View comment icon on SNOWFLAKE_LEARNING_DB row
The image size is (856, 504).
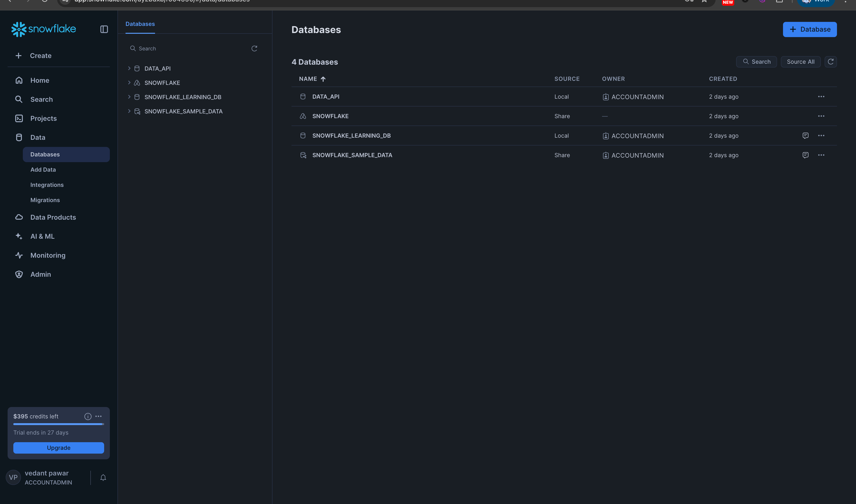pyautogui.click(x=805, y=136)
